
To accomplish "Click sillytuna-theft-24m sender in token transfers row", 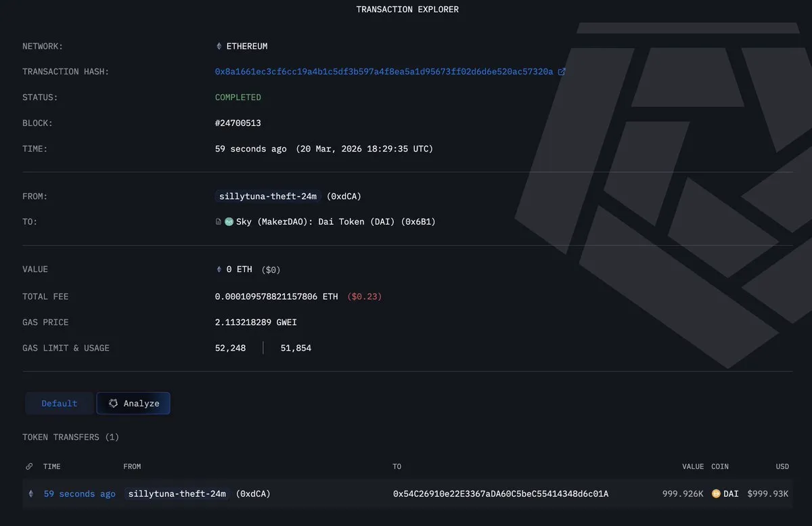I will tap(177, 494).
